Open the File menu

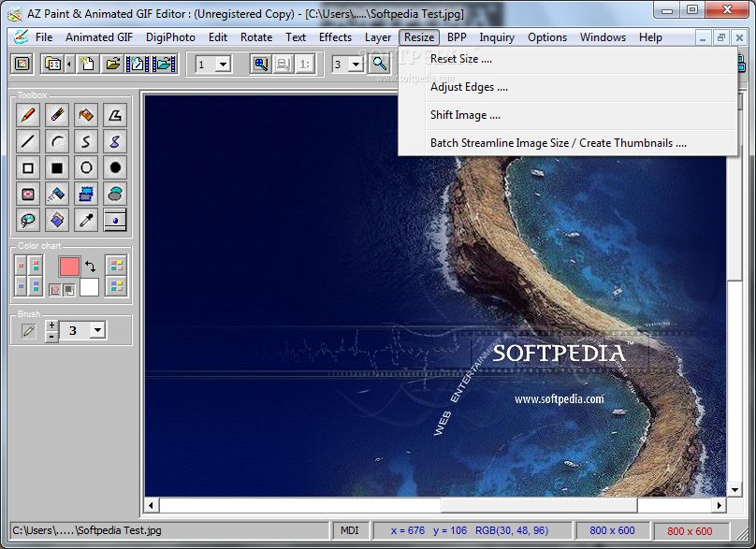click(x=44, y=37)
